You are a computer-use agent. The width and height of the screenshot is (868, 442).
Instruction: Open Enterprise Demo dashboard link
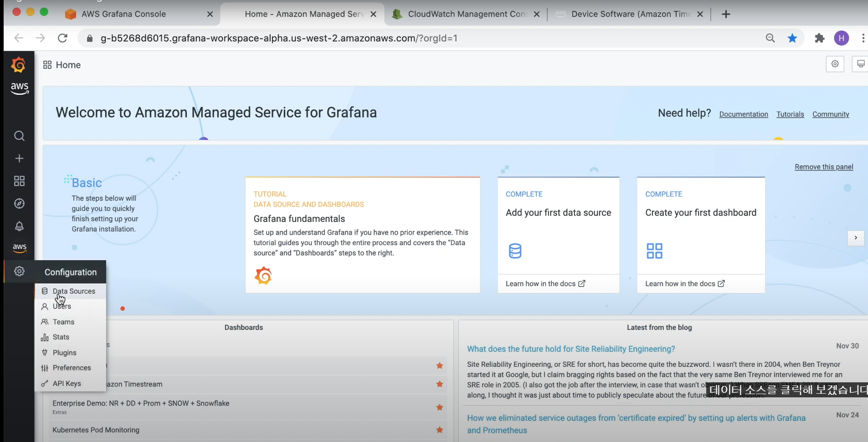pos(141,403)
